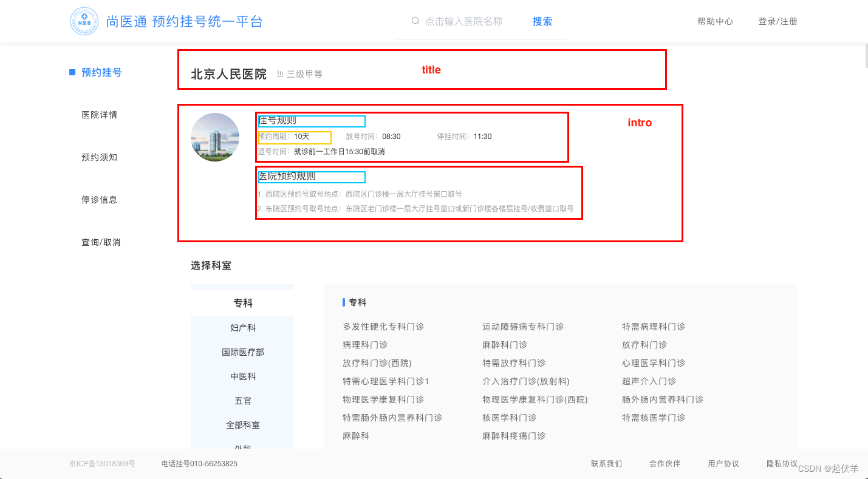Open 介入治疗门诊(放射科)
The width and height of the screenshot is (868, 479).
(526, 381)
